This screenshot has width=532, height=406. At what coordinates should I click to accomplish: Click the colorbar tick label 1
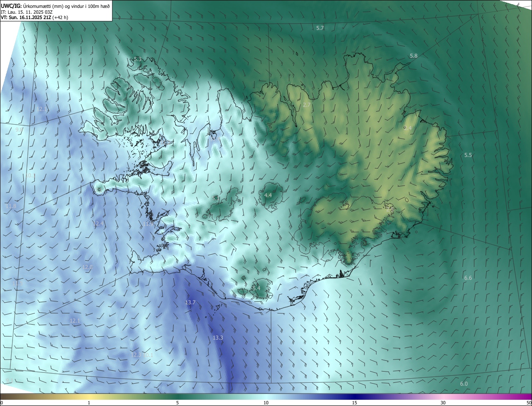89,403
